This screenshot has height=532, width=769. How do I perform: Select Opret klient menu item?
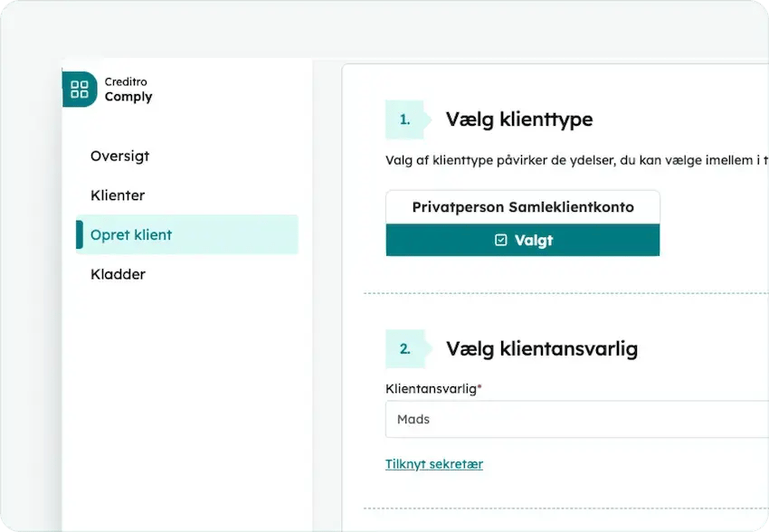tap(131, 234)
